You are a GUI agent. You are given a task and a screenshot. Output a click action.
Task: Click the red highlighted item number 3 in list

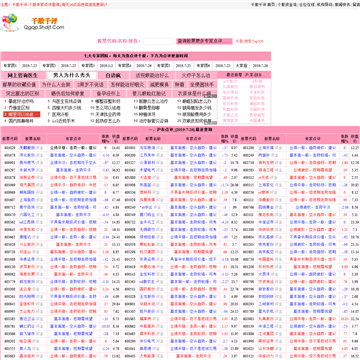[21, 114]
